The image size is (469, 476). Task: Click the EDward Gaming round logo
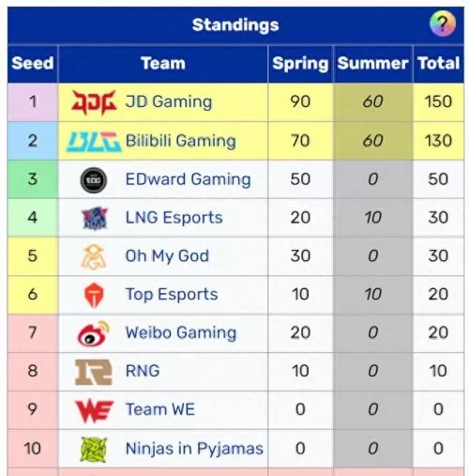pyautogui.click(x=94, y=180)
